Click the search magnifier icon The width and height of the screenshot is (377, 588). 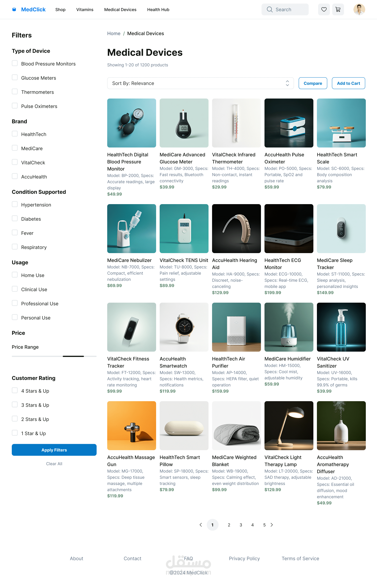[270, 10]
